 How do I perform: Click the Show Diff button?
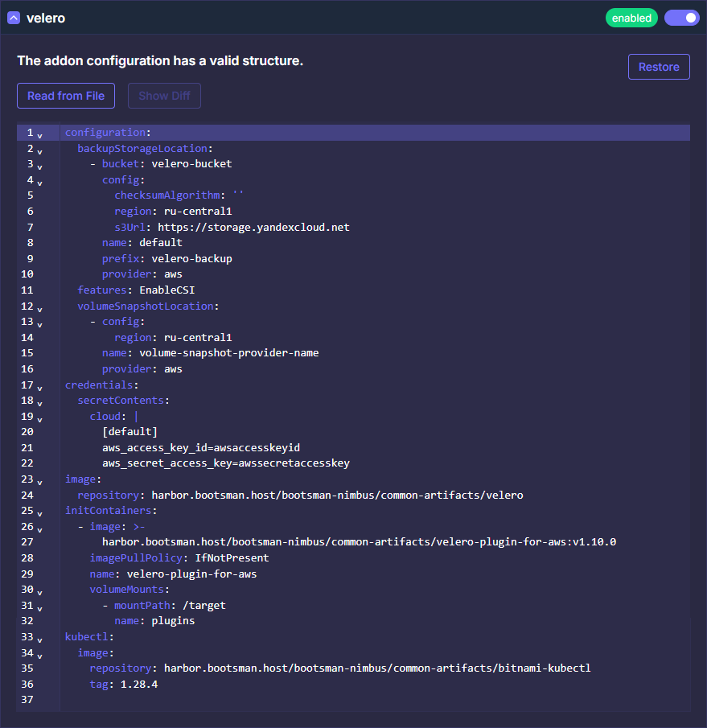coord(164,96)
